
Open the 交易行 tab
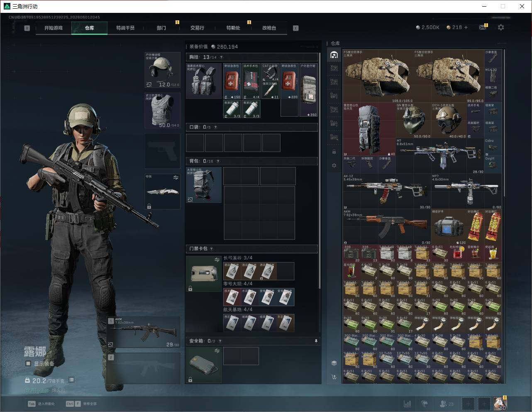[197, 28]
